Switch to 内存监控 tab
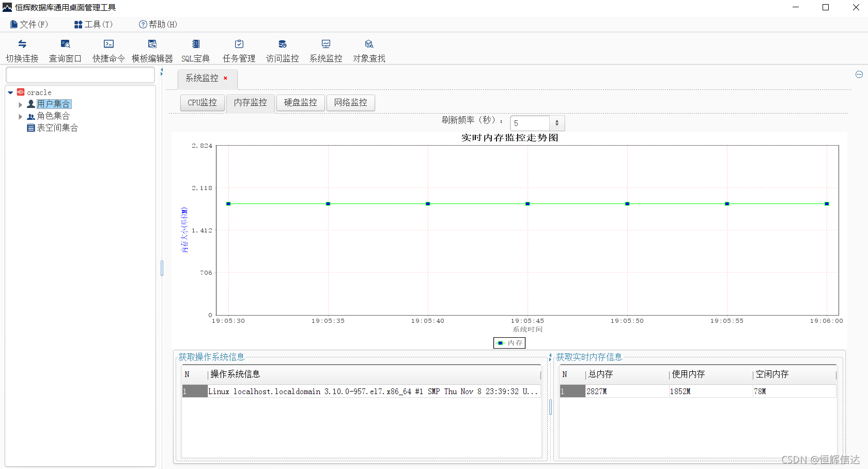This screenshot has width=868, height=469. tap(251, 102)
